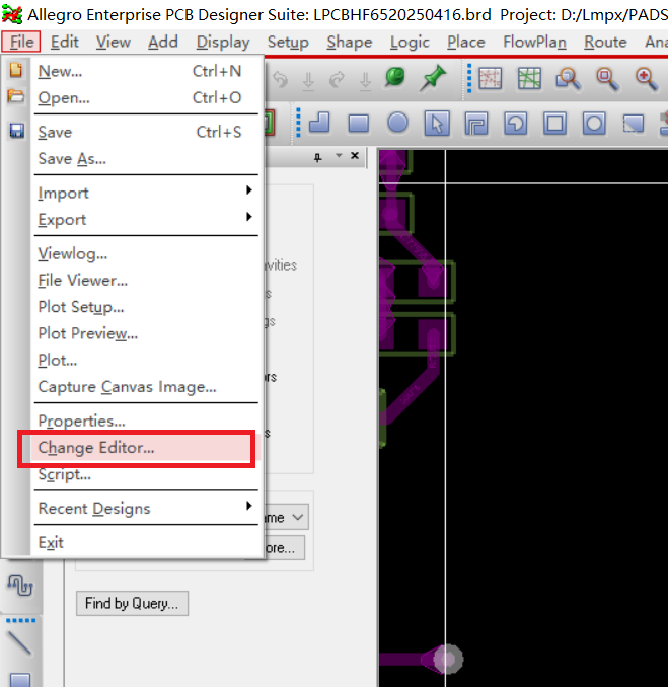Open Properties... from the File menu

pyautogui.click(x=146, y=421)
